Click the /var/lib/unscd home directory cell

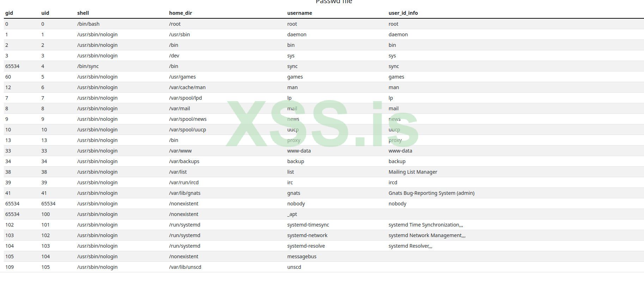(185, 267)
